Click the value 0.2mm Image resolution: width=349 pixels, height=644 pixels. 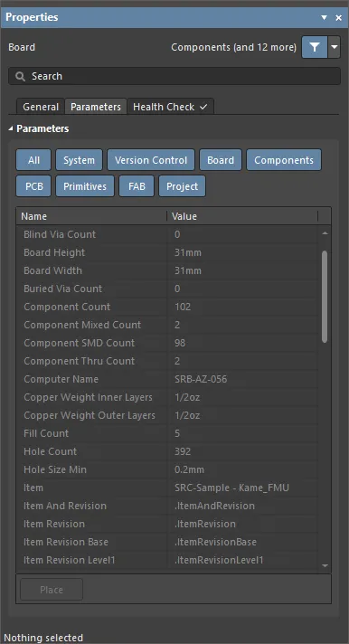click(x=189, y=469)
